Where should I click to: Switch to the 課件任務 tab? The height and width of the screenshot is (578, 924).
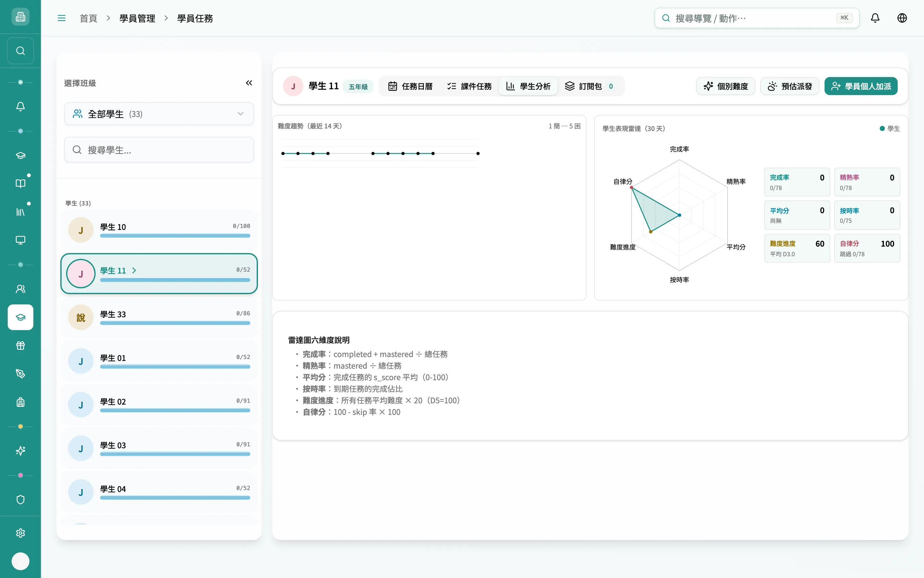coord(469,86)
